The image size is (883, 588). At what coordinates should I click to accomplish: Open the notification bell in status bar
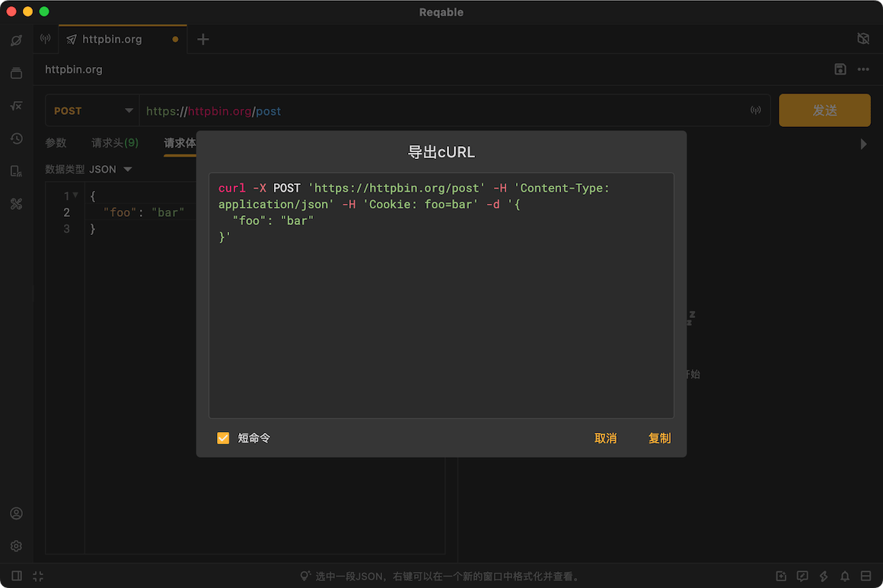click(x=845, y=576)
